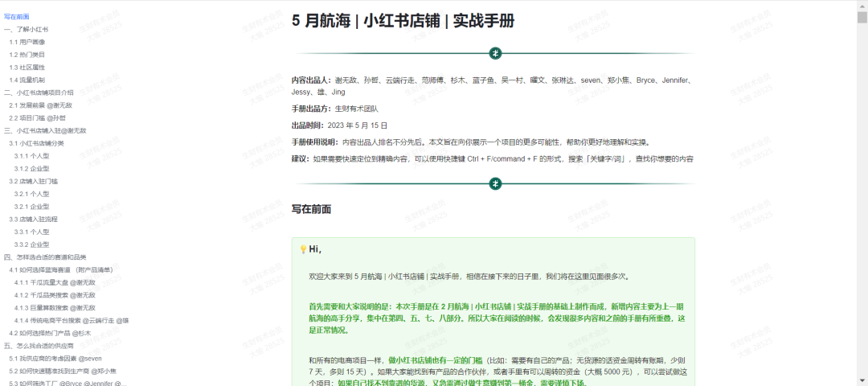Select 3.3.2 企业型 outline item
The height and width of the screenshot is (386, 868).
31,244
